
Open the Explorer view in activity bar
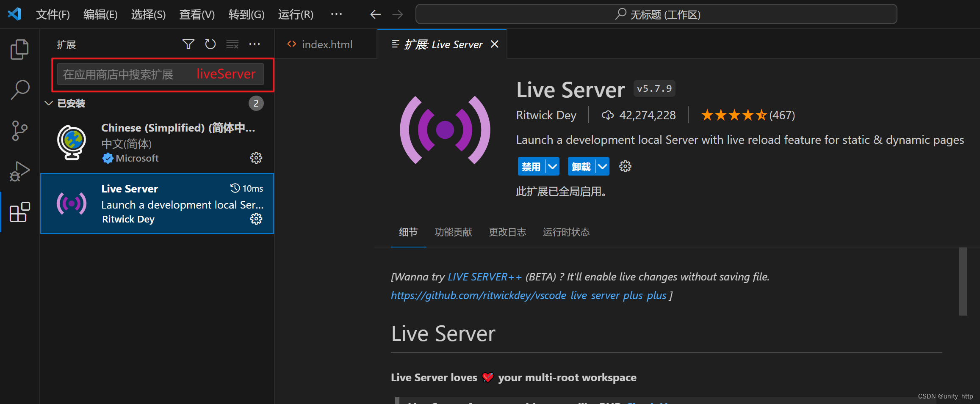click(x=19, y=49)
